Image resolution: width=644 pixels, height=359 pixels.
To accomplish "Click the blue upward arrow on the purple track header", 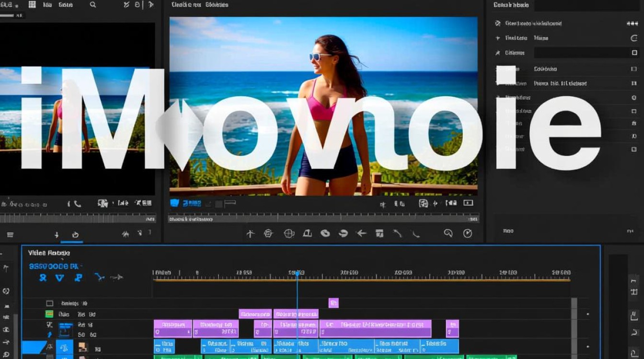I will pyautogui.click(x=49, y=335).
